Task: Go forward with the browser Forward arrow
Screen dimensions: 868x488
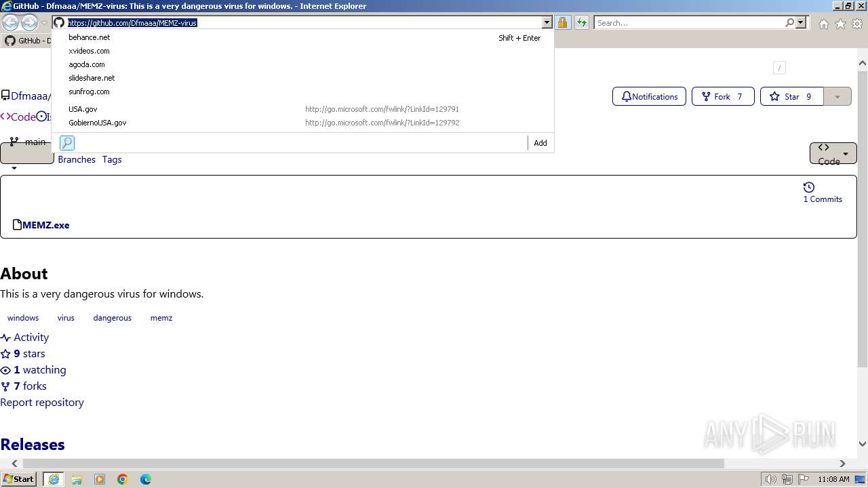Action: (29, 23)
